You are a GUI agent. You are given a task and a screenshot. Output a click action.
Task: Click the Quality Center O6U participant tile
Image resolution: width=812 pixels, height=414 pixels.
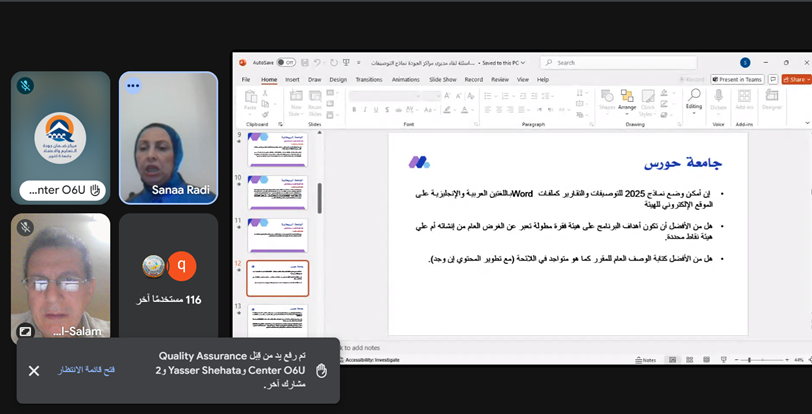tap(61, 138)
